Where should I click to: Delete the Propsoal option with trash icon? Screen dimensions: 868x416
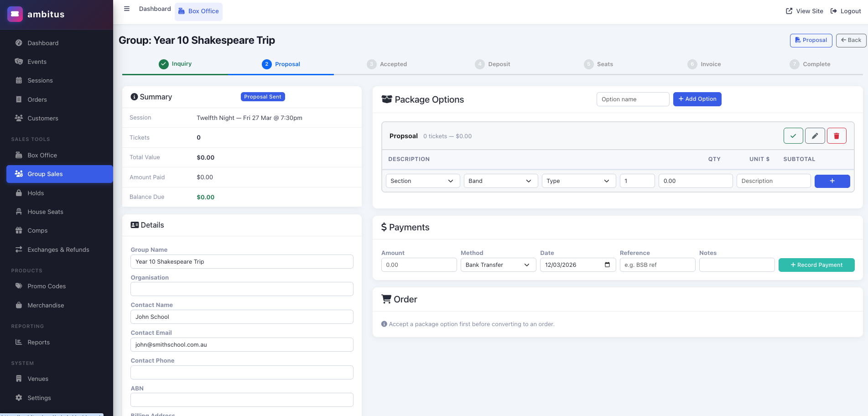[x=837, y=135]
